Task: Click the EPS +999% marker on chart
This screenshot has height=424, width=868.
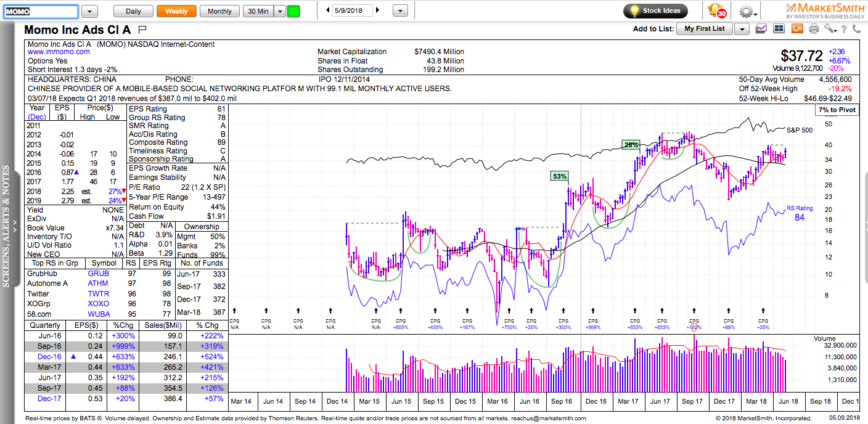Action: point(593,324)
